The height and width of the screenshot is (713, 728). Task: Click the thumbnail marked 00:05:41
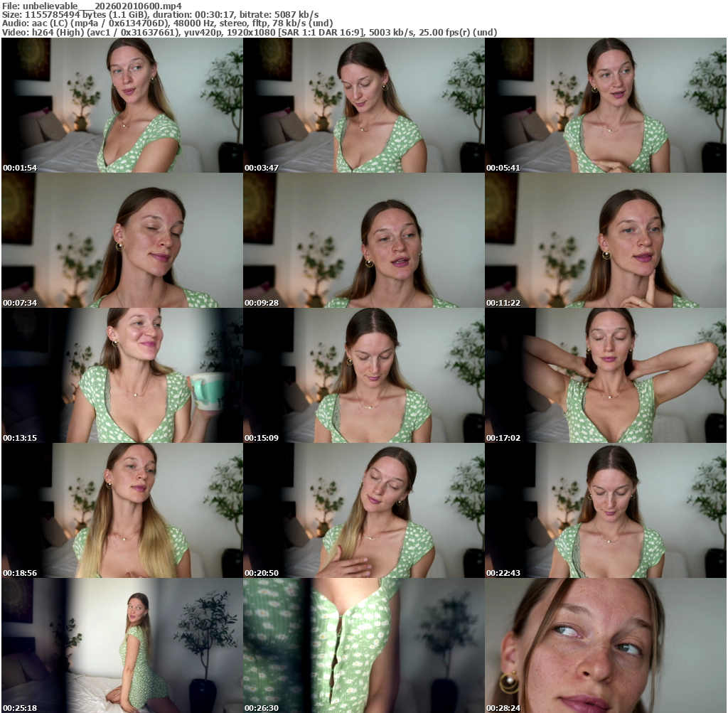point(605,105)
